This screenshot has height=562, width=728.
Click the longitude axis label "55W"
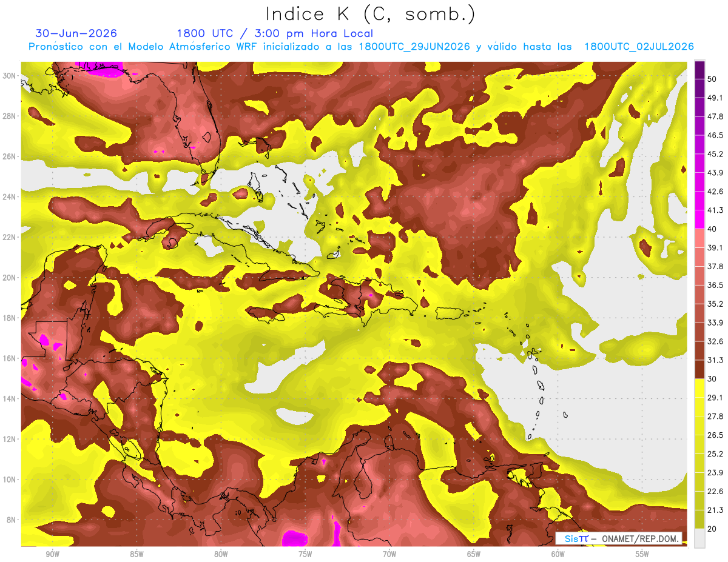click(x=642, y=554)
